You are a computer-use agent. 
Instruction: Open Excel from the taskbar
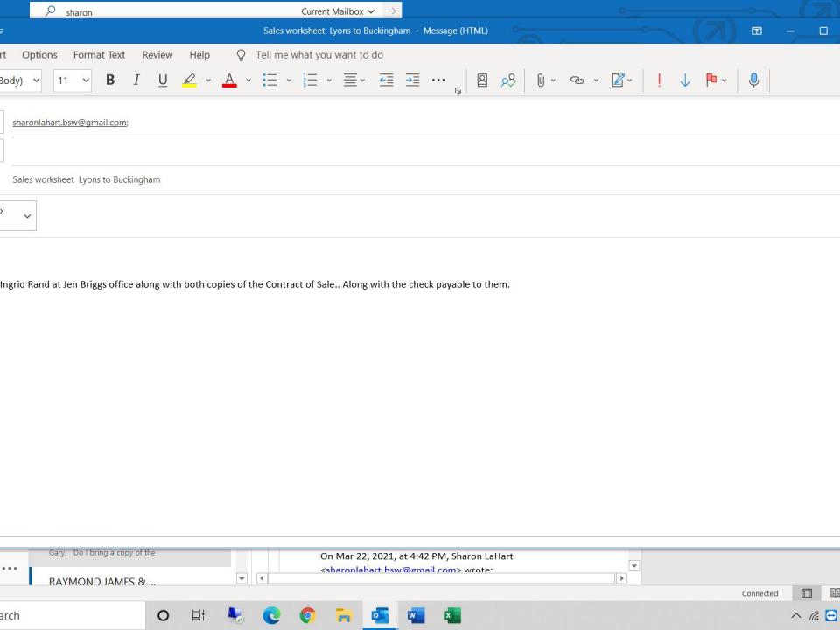(452, 615)
